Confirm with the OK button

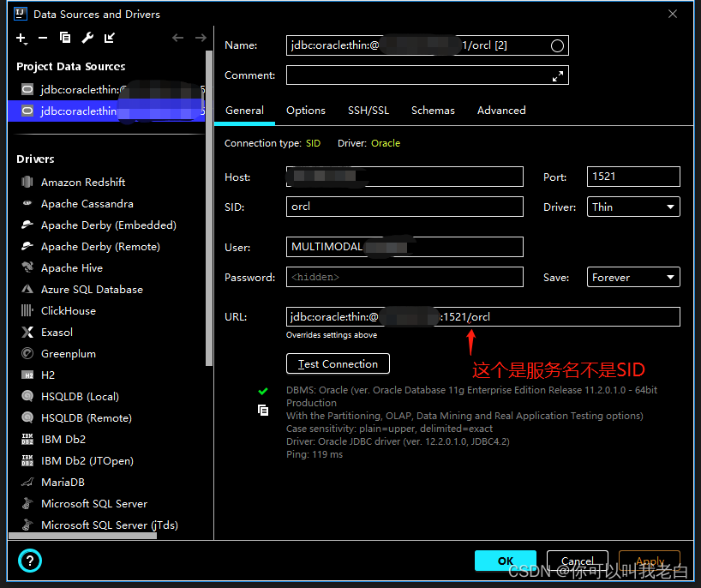tap(506, 561)
